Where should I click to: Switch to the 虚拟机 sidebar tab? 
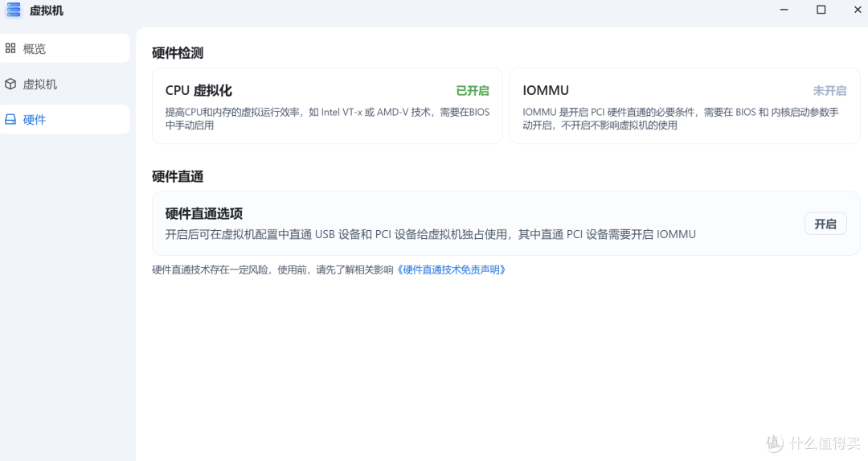65,84
